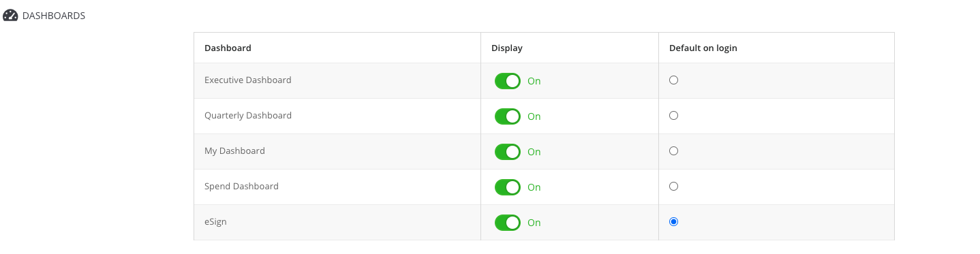The height and width of the screenshot is (254, 980).
Task: Turn off Executive Dashboard display toggle
Action: pyautogui.click(x=508, y=81)
